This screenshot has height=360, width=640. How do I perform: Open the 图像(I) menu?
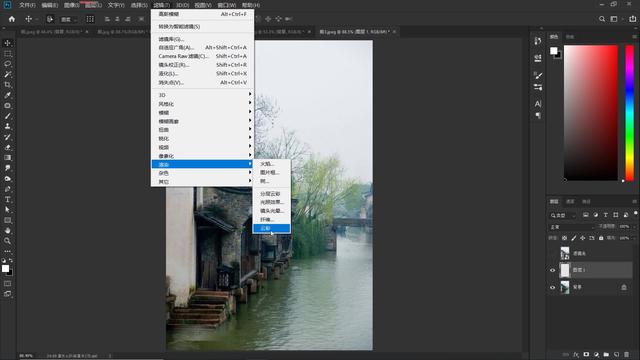[x=71, y=5]
